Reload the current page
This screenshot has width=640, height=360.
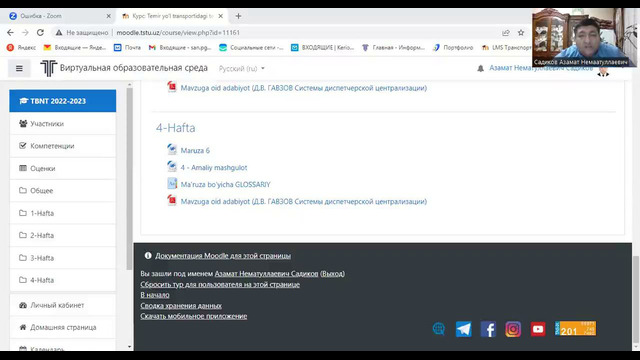40,33
